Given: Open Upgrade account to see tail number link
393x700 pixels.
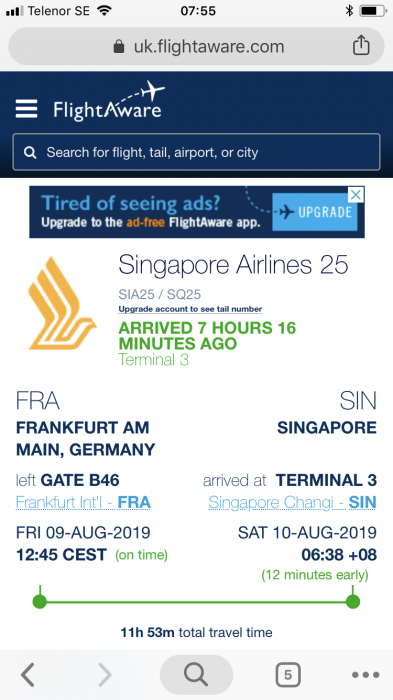Looking at the screenshot, I should coord(190,309).
